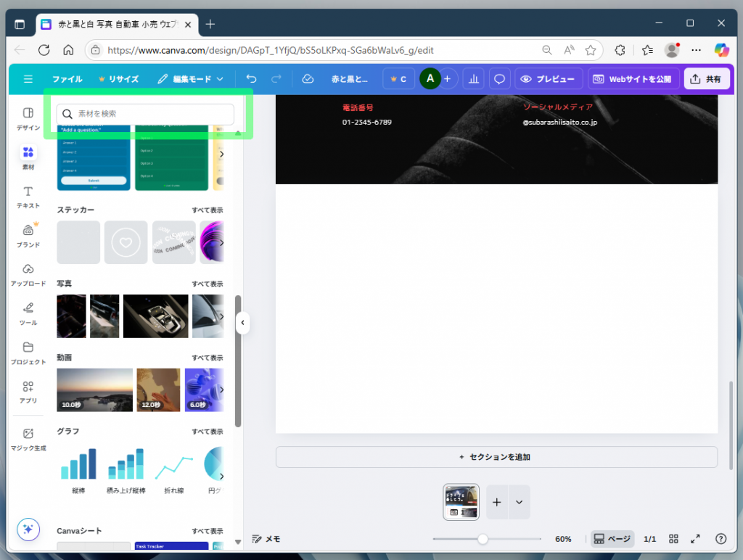
Task: Expand the 編集モード dropdown
Action: [191, 79]
